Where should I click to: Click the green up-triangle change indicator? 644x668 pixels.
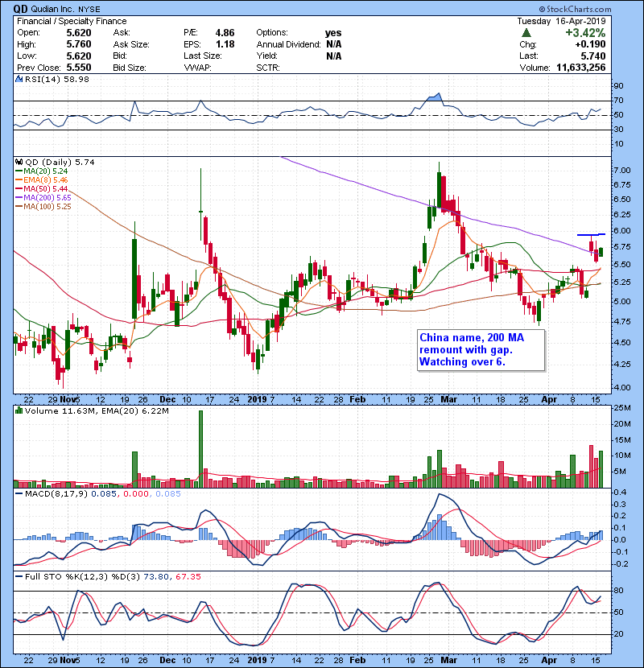click(x=526, y=33)
